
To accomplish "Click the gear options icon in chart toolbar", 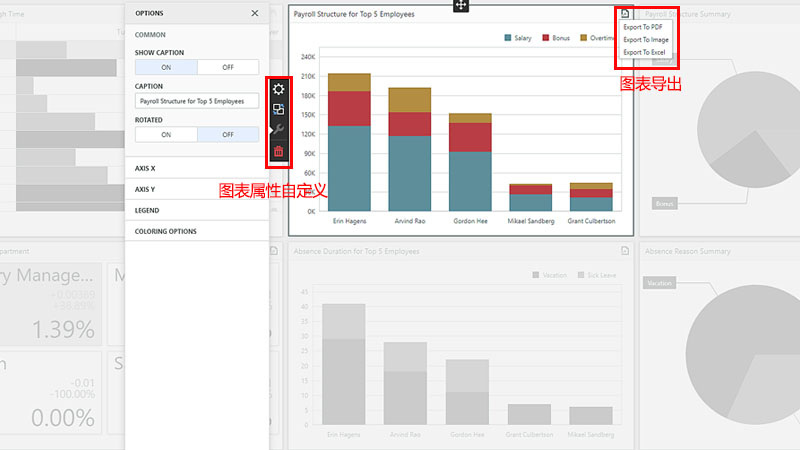I will click(279, 89).
